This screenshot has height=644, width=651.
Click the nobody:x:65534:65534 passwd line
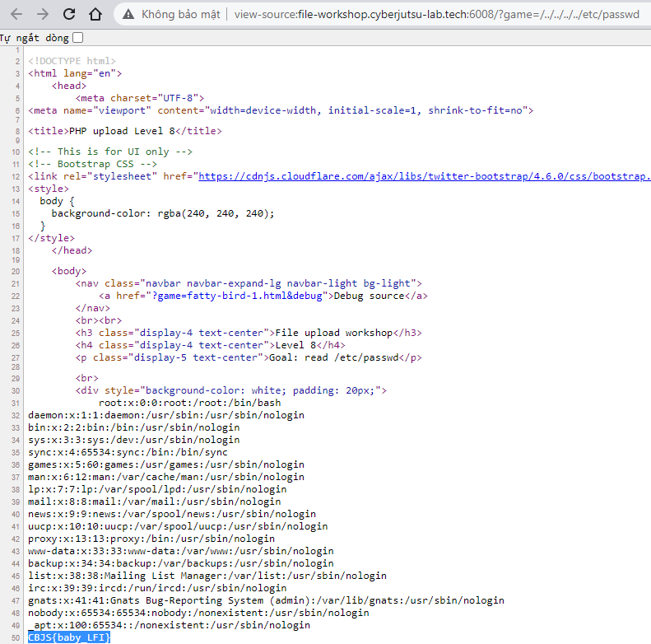[198, 613]
